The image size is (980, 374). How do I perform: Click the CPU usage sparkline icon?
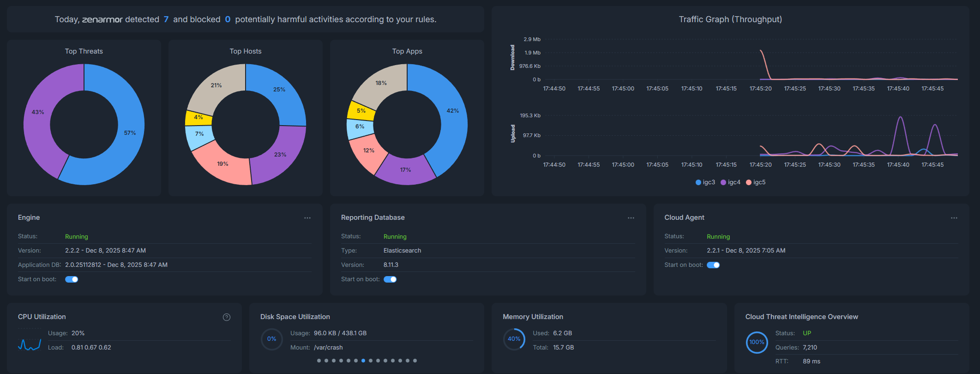(x=30, y=344)
